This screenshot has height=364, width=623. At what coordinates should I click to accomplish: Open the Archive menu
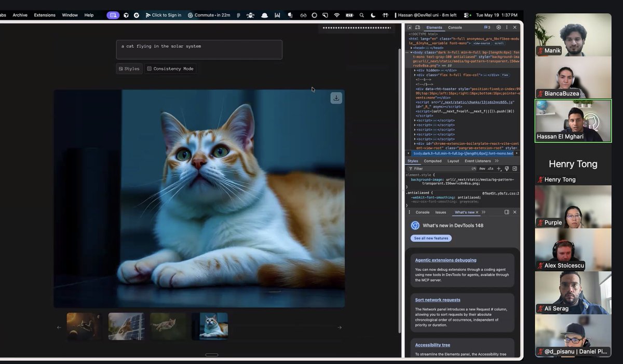[20, 15]
